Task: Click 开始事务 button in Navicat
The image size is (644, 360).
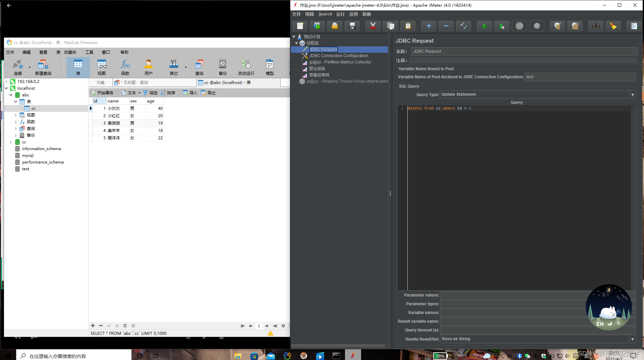Action: [x=102, y=93]
